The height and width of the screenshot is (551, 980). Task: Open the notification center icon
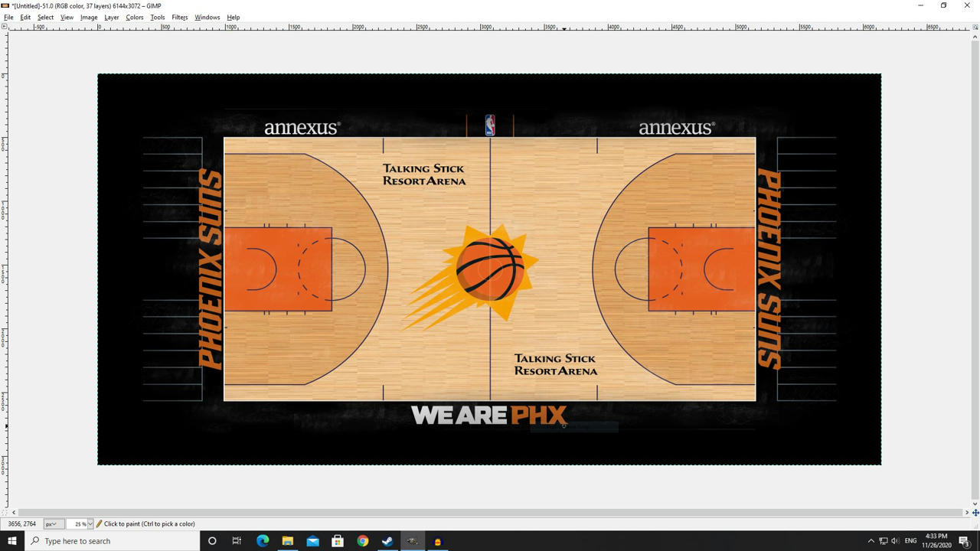point(965,541)
